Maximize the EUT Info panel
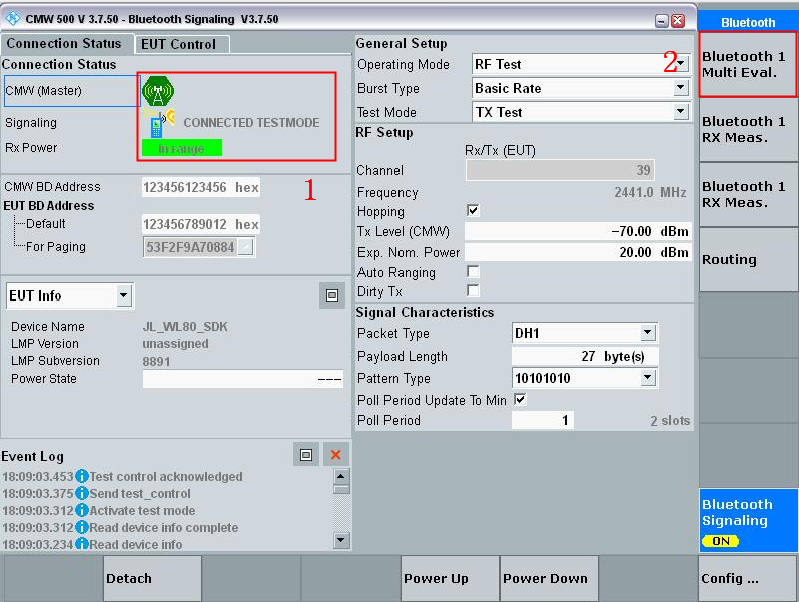This screenshot has height=602, width=799. pos(332,295)
